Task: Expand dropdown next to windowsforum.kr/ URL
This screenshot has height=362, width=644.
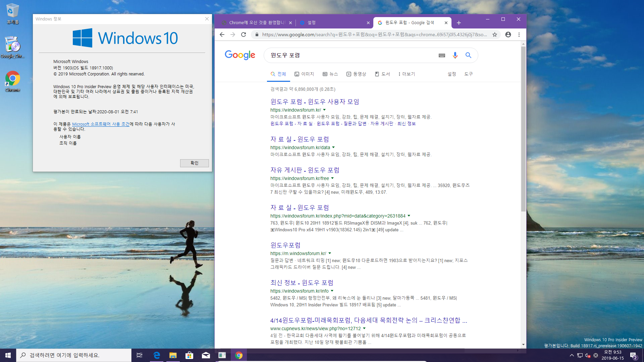Action: click(x=324, y=110)
